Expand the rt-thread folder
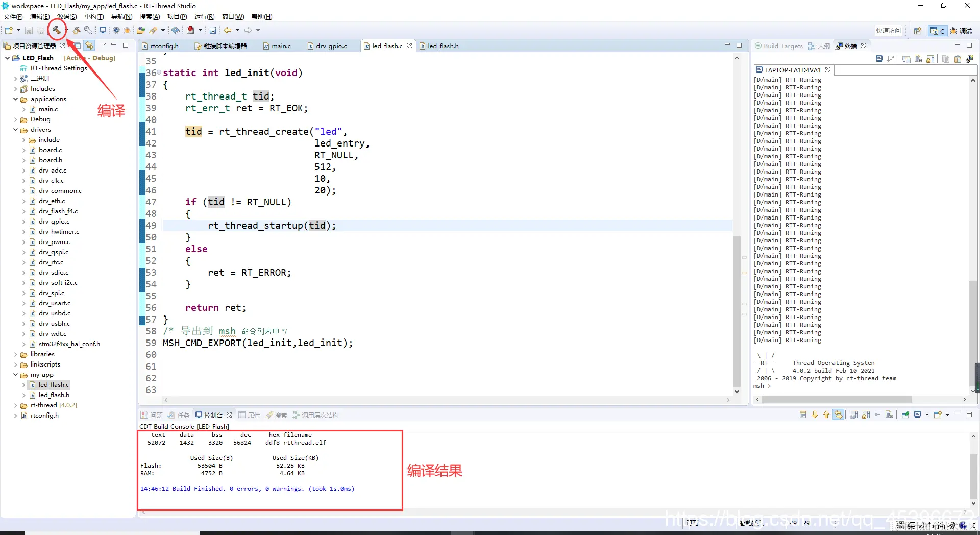 (x=15, y=405)
